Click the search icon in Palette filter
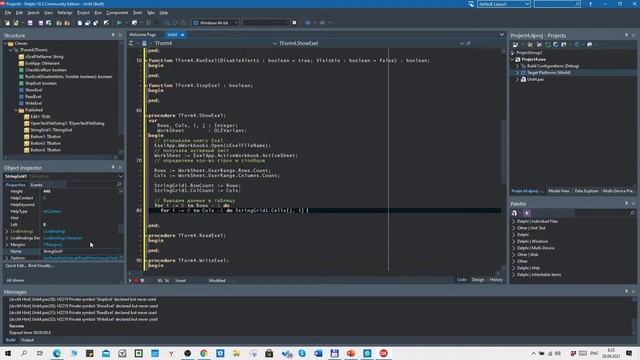The image size is (640, 360). pos(632,213)
